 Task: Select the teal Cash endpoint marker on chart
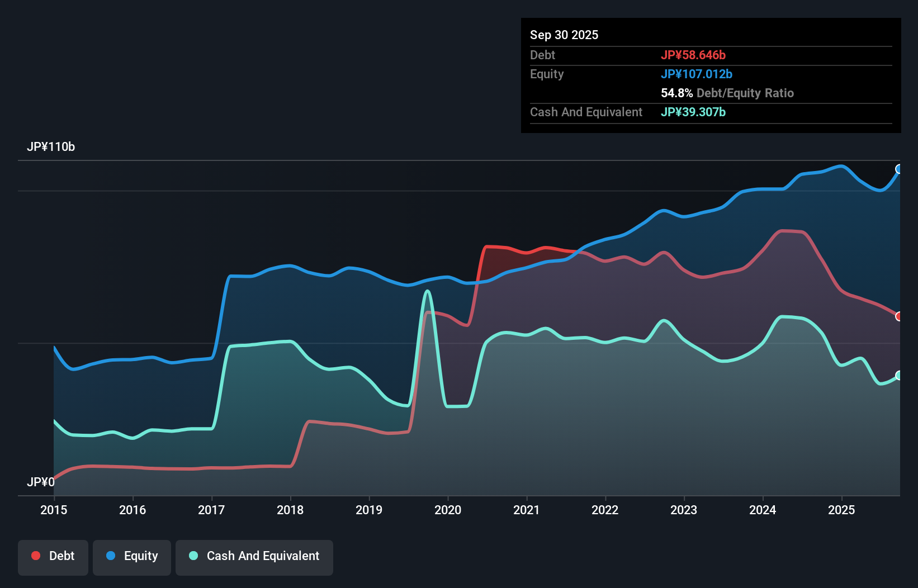[900, 376]
